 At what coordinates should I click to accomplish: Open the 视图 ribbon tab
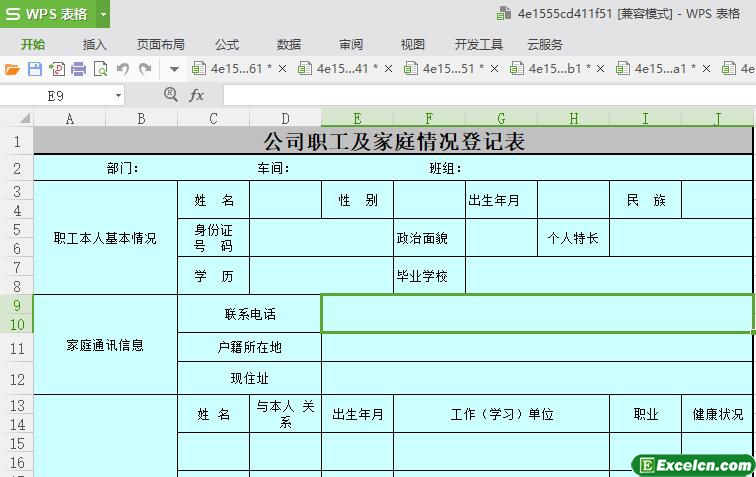click(x=413, y=45)
